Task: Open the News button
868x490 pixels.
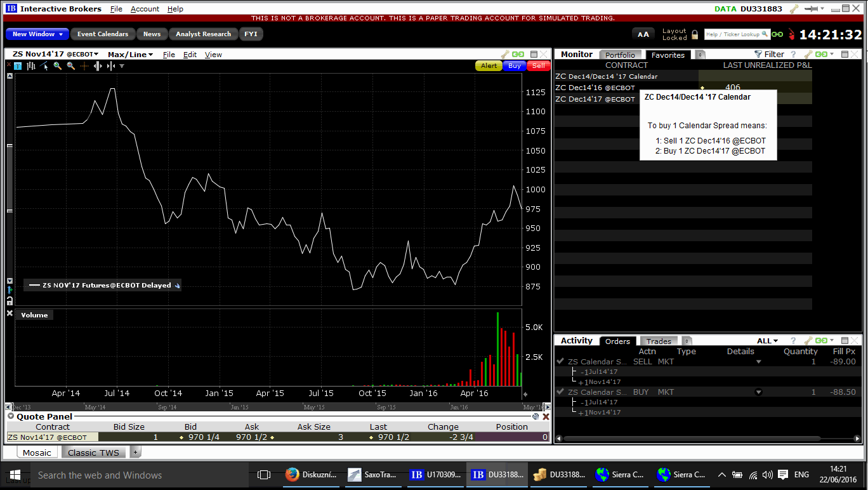Action: point(152,34)
